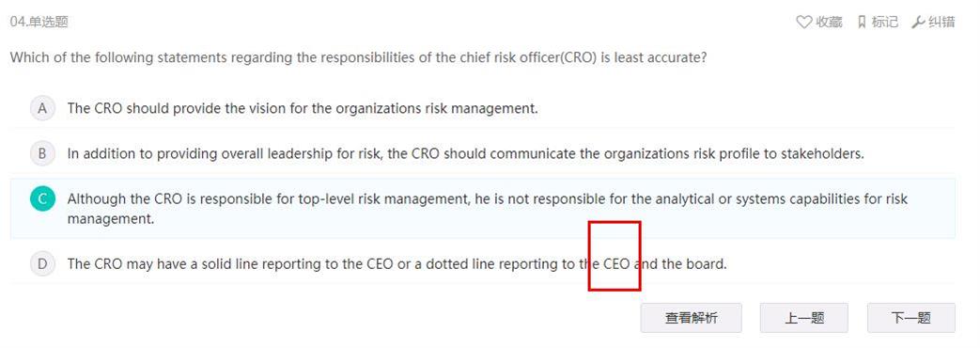Select answer option D radio circle
980x348 pixels.
(42, 263)
